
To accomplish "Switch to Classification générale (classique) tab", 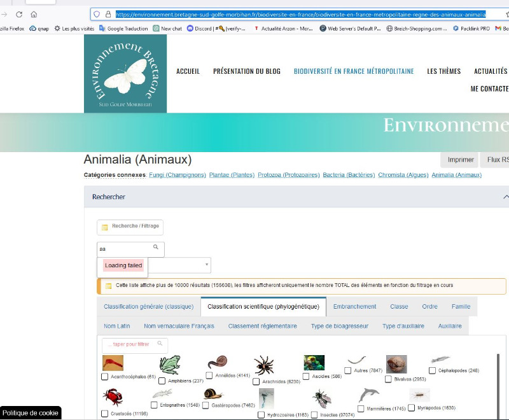I will pyautogui.click(x=149, y=306).
